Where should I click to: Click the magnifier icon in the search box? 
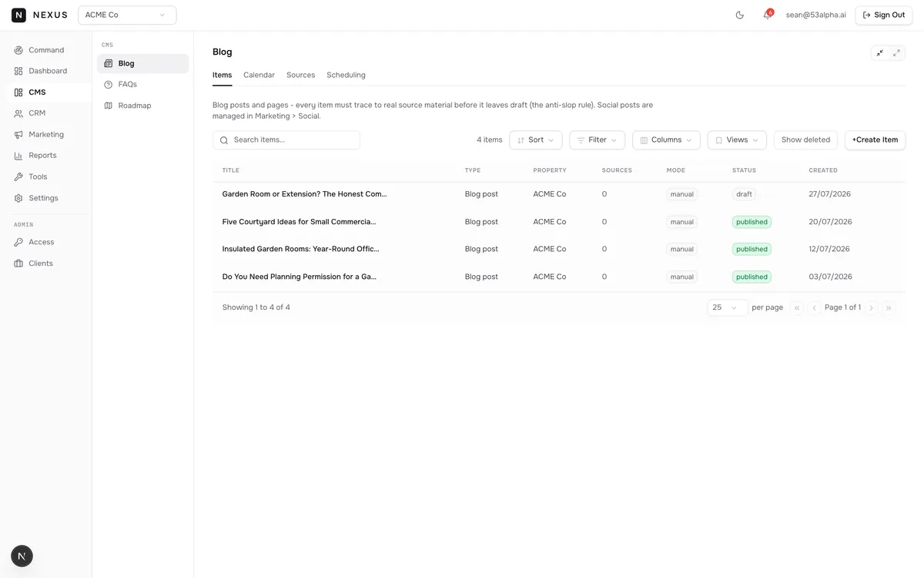[x=224, y=140]
